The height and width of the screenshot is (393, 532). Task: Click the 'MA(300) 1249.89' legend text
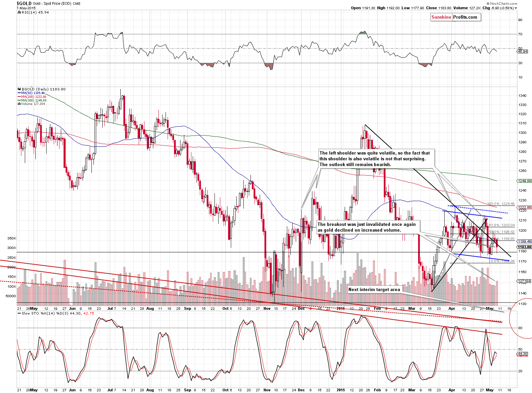[x=34, y=101]
